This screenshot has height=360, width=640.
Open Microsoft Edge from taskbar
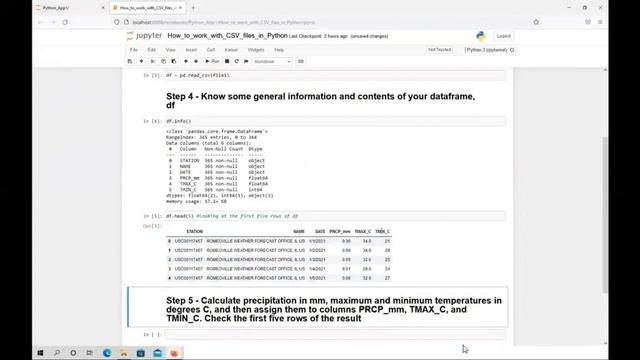(x=107, y=353)
